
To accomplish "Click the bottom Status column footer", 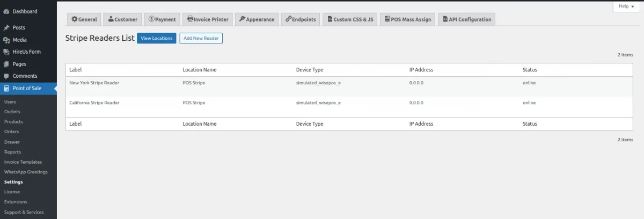I will (x=530, y=123).
